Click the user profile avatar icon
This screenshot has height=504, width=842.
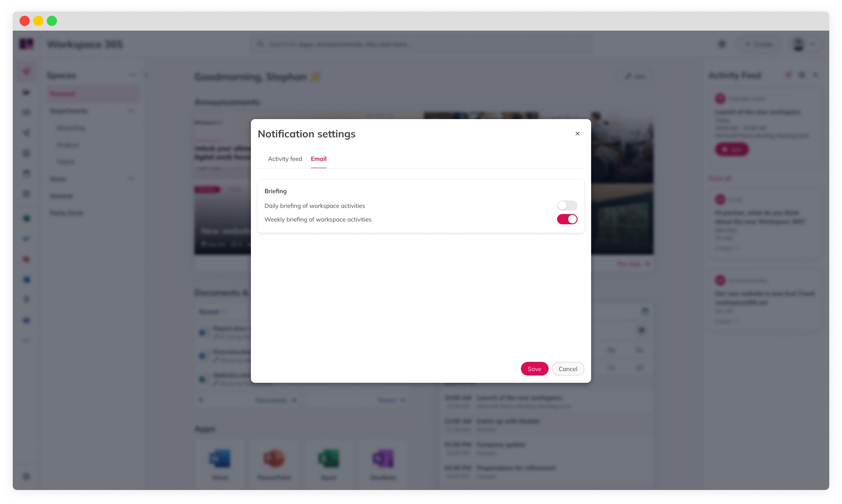tap(799, 44)
